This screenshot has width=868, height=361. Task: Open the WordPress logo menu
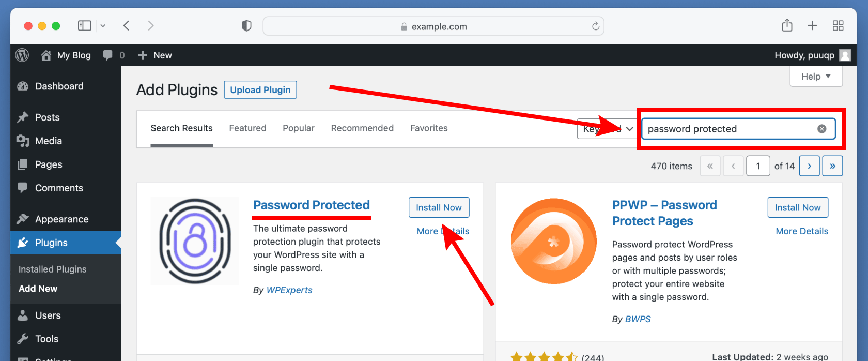tap(22, 55)
